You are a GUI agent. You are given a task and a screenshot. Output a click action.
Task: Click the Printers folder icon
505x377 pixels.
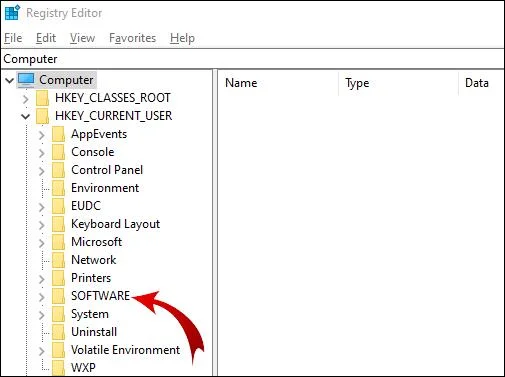pyautogui.click(x=59, y=278)
